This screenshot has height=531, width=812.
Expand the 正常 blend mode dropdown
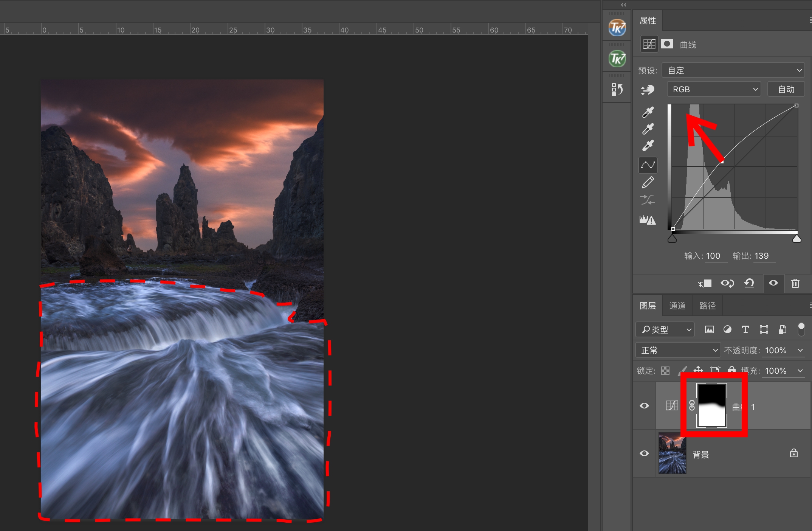pyautogui.click(x=677, y=350)
